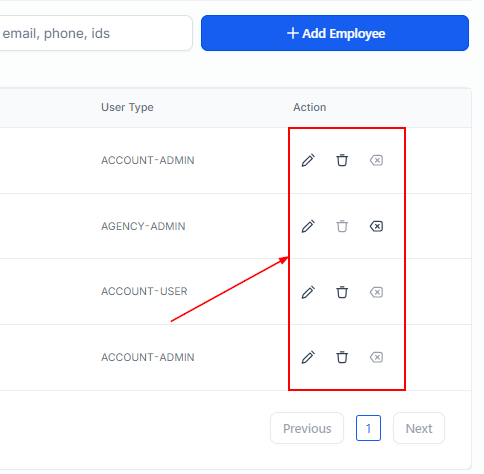
Task: Edit the ACCOUNT-USER employee via pencil icon
Action: pyautogui.click(x=308, y=292)
